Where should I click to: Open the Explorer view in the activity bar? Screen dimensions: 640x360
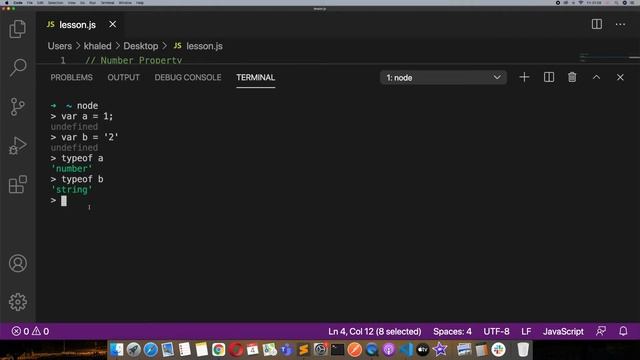(18, 29)
